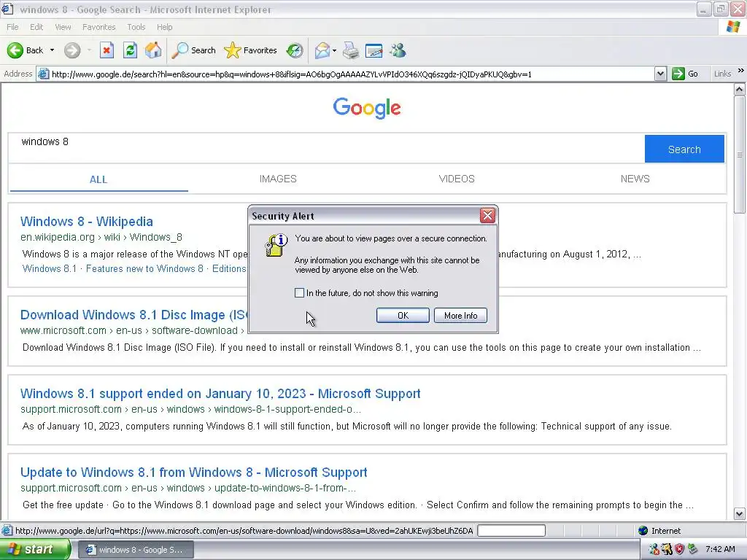
Task: Click the Windows Start button
Action: (x=35, y=550)
